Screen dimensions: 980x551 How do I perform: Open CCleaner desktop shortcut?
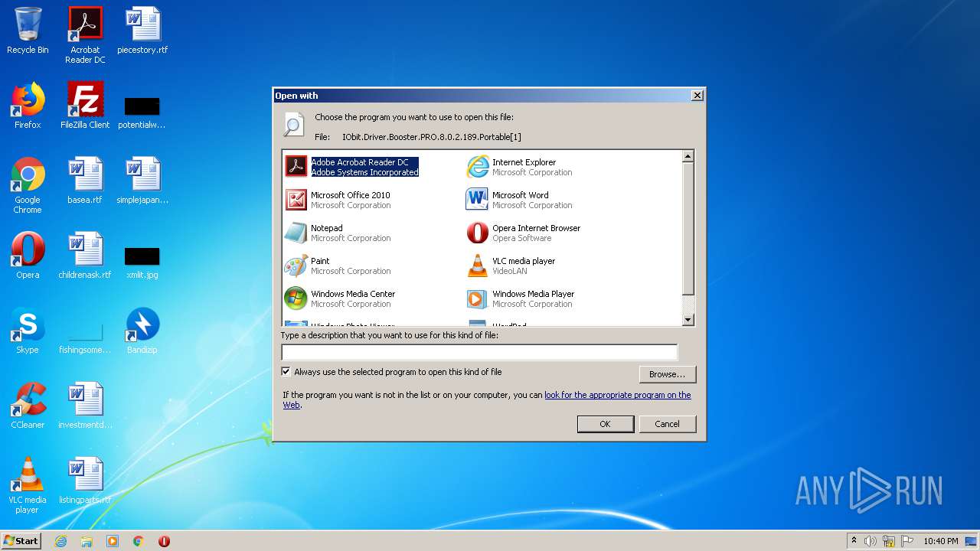pyautogui.click(x=28, y=406)
